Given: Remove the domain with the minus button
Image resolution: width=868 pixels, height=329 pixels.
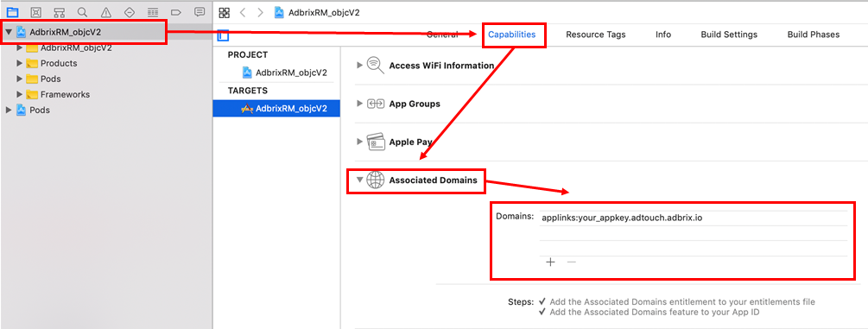Looking at the screenshot, I should point(571,262).
